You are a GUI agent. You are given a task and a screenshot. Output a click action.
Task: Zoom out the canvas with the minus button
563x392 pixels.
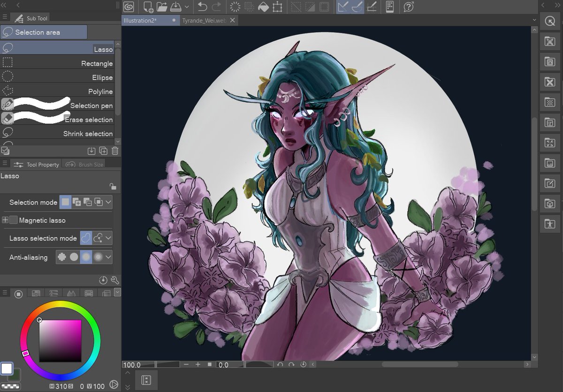pyautogui.click(x=186, y=364)
